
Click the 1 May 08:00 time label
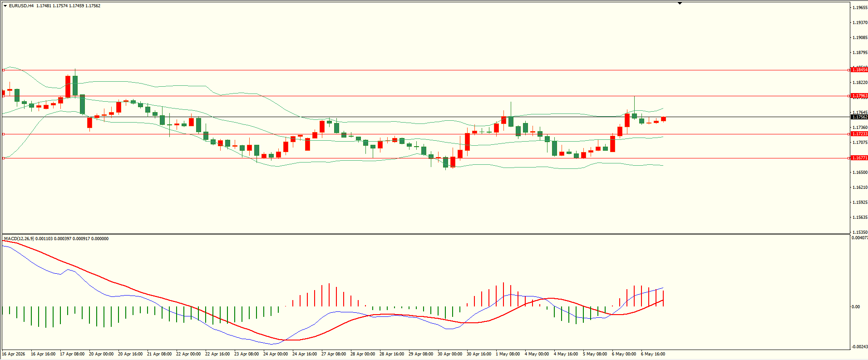point(508,354)
